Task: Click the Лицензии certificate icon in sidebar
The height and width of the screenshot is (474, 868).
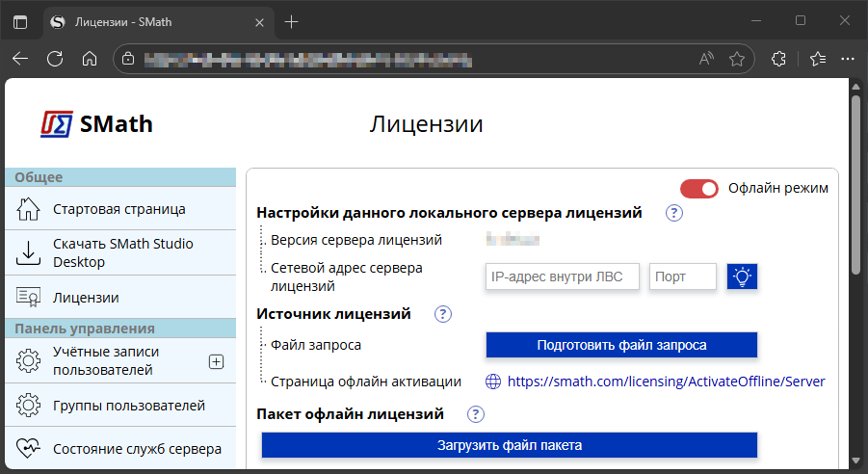Action: (x=28, y=298)
